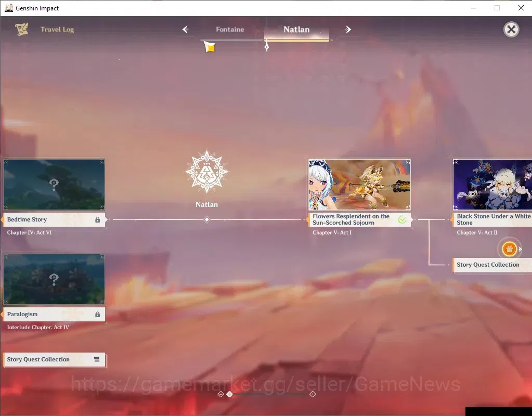Close the Genshin Impact window
This screenshot has width=532, height=416.
coord(521,8)
